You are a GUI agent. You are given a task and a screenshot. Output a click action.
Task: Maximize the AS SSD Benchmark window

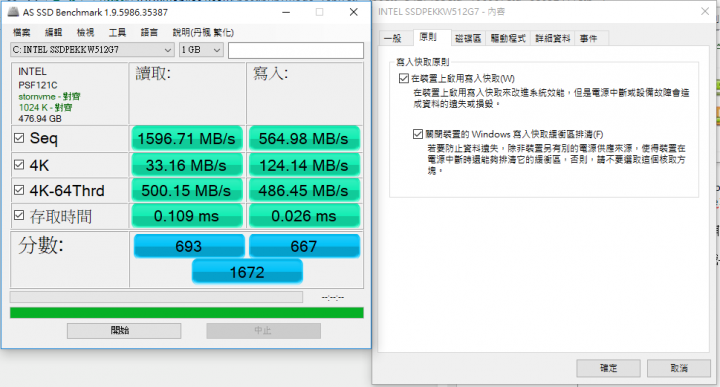pyautogui.click(x=320, y=12)
